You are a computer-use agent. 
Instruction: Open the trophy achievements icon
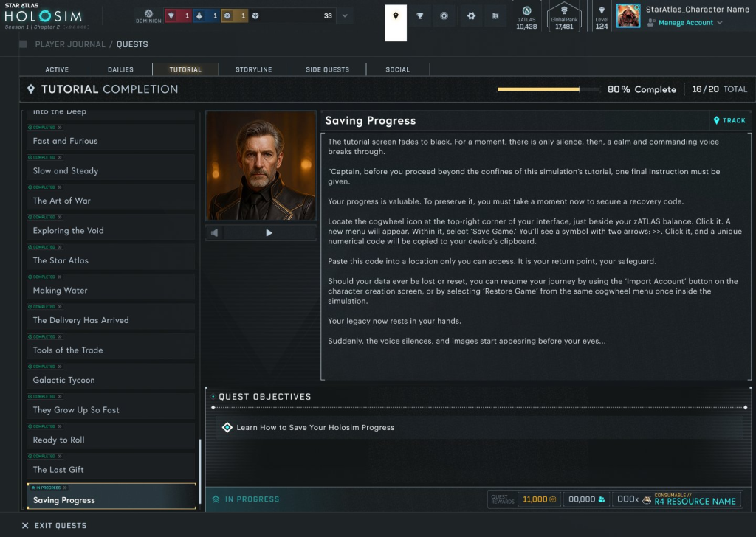(x=421, y=15)
